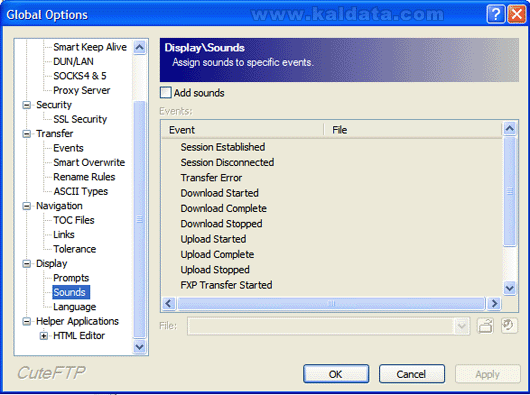Select the Transfer Error event
This screenshot has width=530, height=395.
(211, 178)
